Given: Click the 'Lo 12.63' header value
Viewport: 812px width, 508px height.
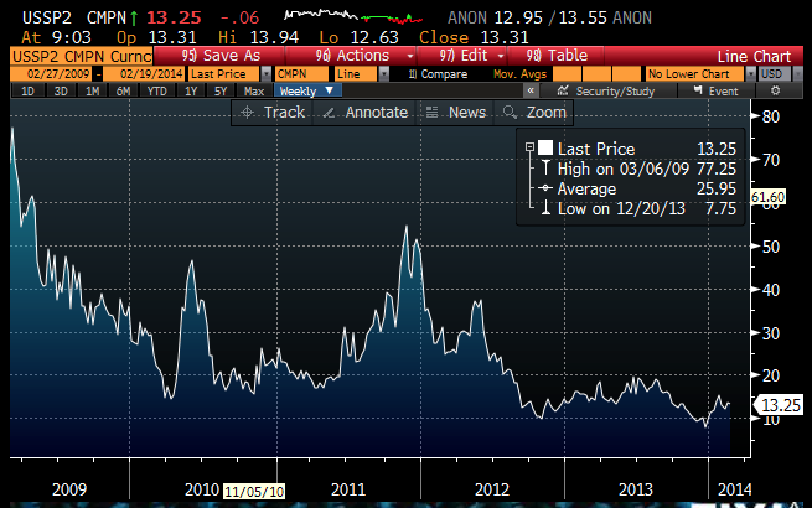Looking at the screenshot, I should tap(359, 37).
